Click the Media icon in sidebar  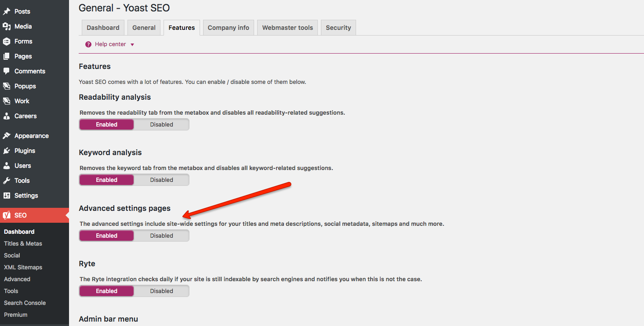point(7,26)
